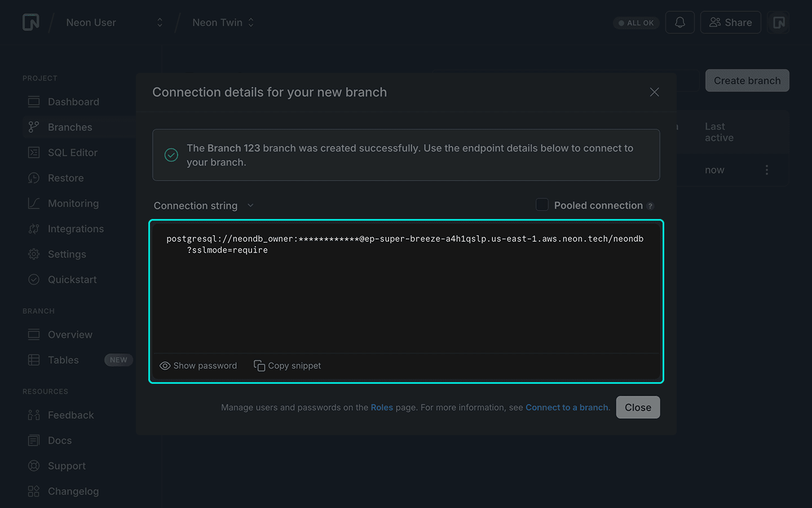This screenshot has width=812, height=508.
Task: Click the Changelog icon
Action: pos(34,491)
